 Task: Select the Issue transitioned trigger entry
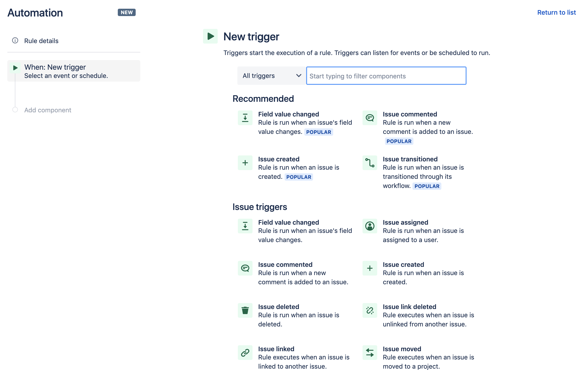[410, 159]
